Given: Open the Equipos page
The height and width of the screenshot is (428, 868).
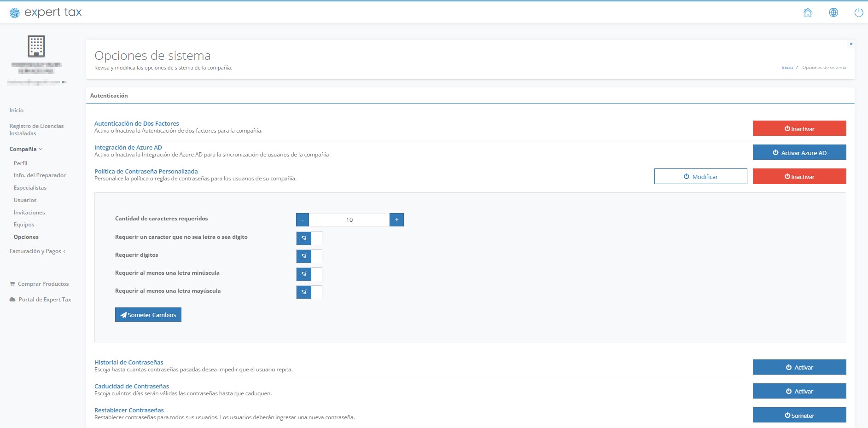Looking at the screenshot, I should tap(24, 225).
